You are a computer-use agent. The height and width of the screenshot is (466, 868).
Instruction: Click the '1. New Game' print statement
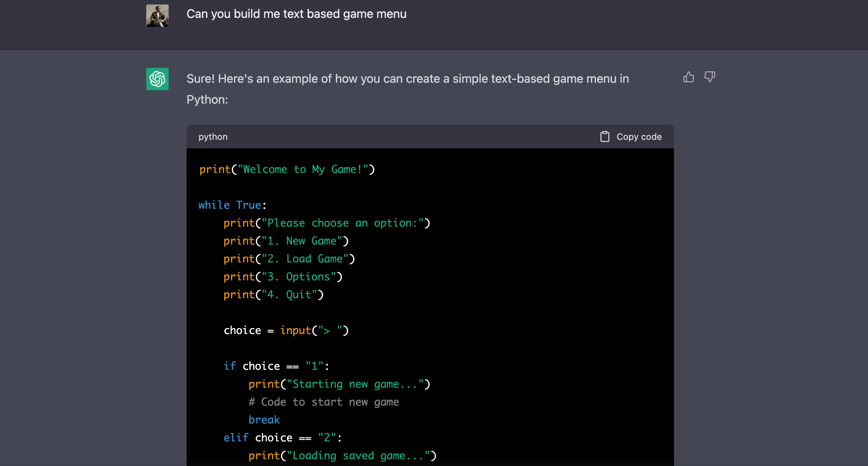[x=286, y=241]
